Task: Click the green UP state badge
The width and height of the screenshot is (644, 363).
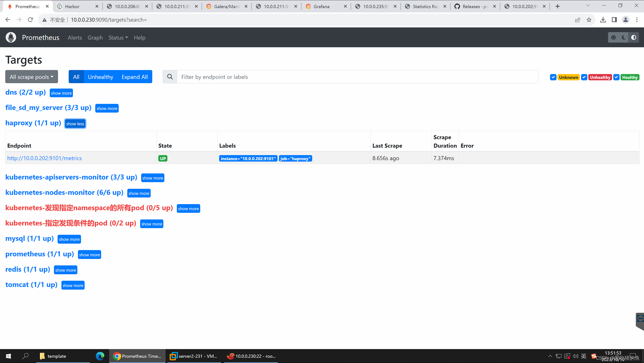Action: click(163, 159)
